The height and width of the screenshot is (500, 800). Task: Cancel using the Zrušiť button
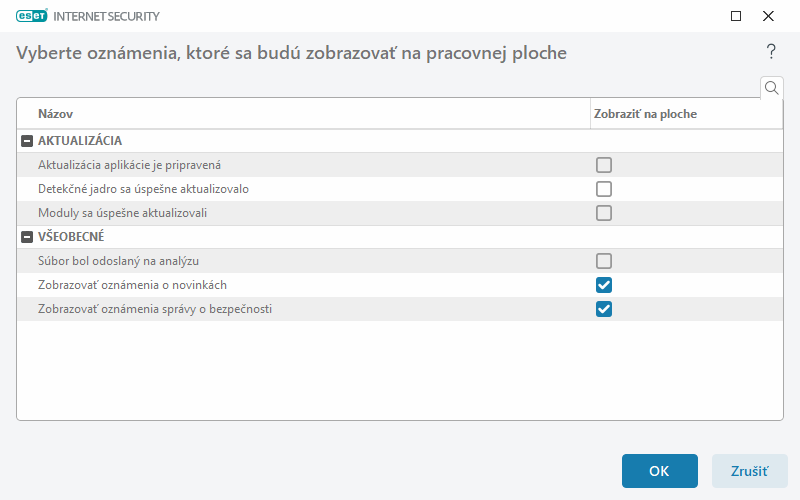coord(749,471)
